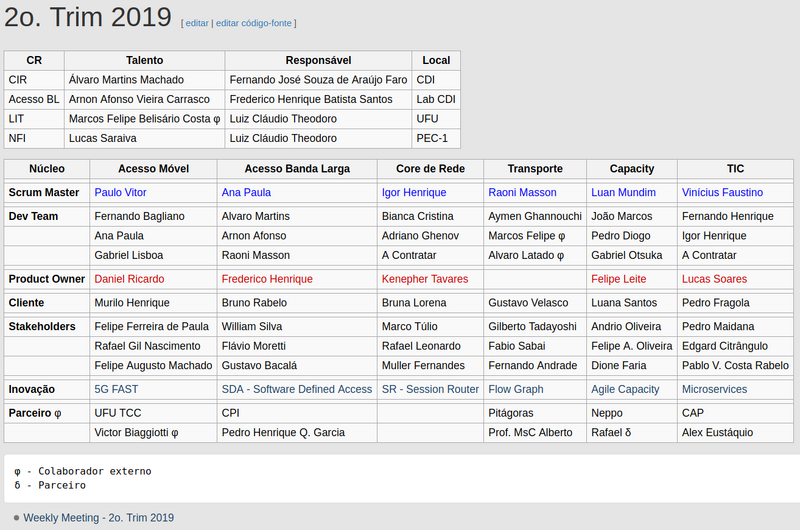Click the 'editar' section edit link
The width and height of the screenshot is (800, 530).
196,23
